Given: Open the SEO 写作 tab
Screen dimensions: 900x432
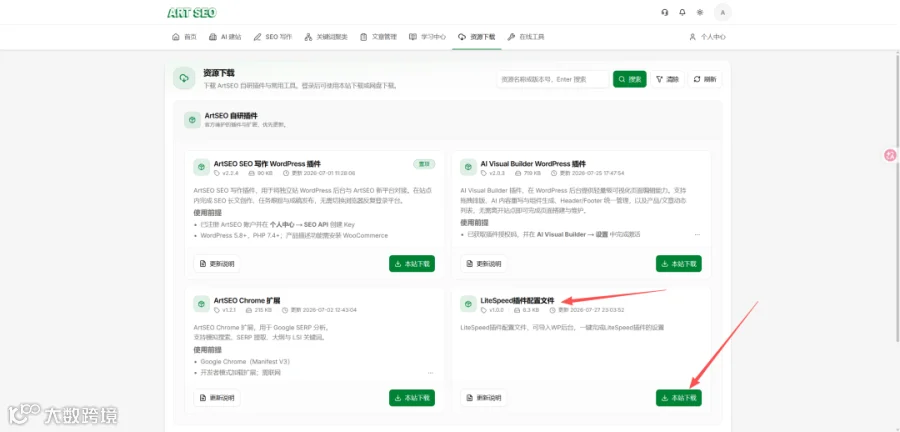Looking at the screenshot, I should [273, 37].
